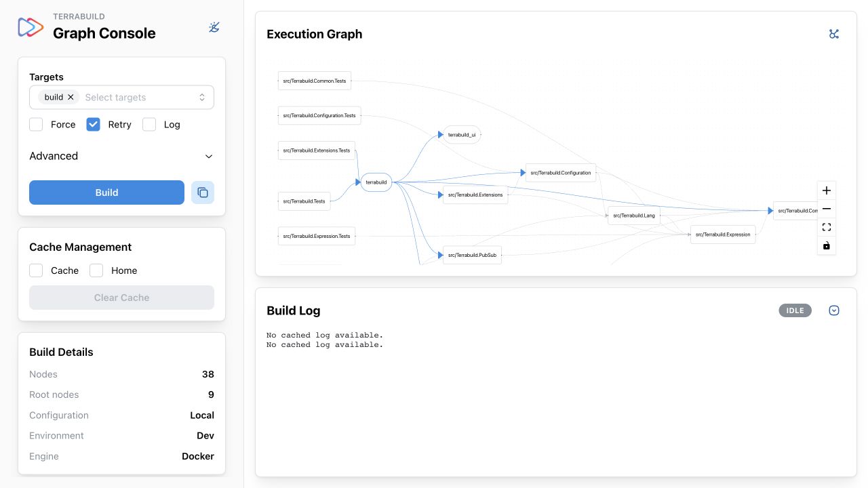This screenshot has width=868, height=488.
Task: Select src/Terrabuild.Configuration node
Action: click(x=561, y=173)
